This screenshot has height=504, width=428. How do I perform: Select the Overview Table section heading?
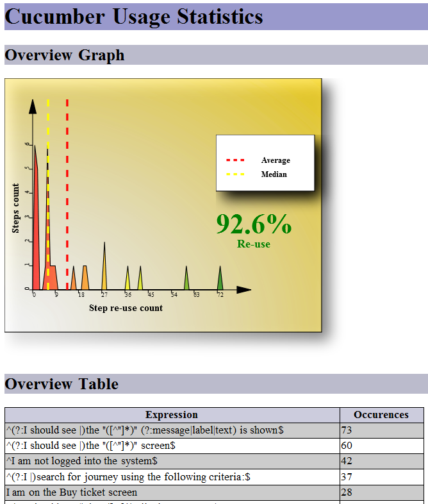(62, 384)
